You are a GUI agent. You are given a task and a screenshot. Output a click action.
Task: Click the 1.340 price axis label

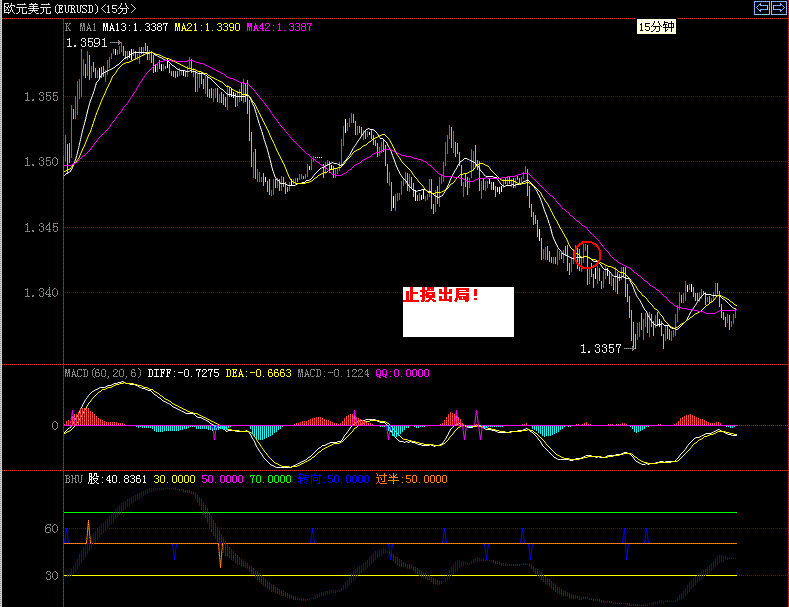tap(41, 292)
